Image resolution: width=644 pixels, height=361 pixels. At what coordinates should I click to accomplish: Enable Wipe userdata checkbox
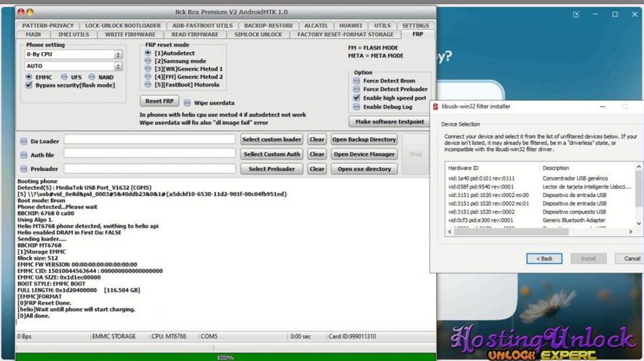click(x=187, y=103)
